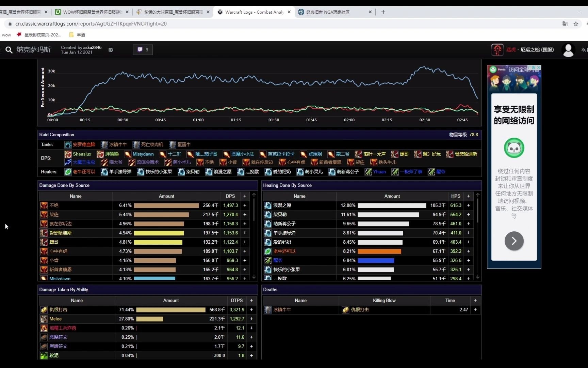Image resolution: width=588 pixels, height=368 pixels.
Task: Open the 星辰影院 bookmark icon
Action: click(19, 34)
